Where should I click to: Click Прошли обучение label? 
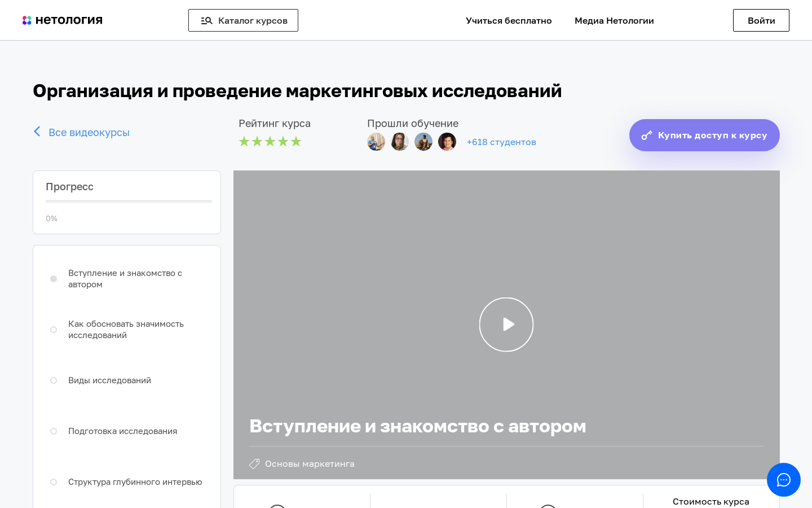pos(413,124)
